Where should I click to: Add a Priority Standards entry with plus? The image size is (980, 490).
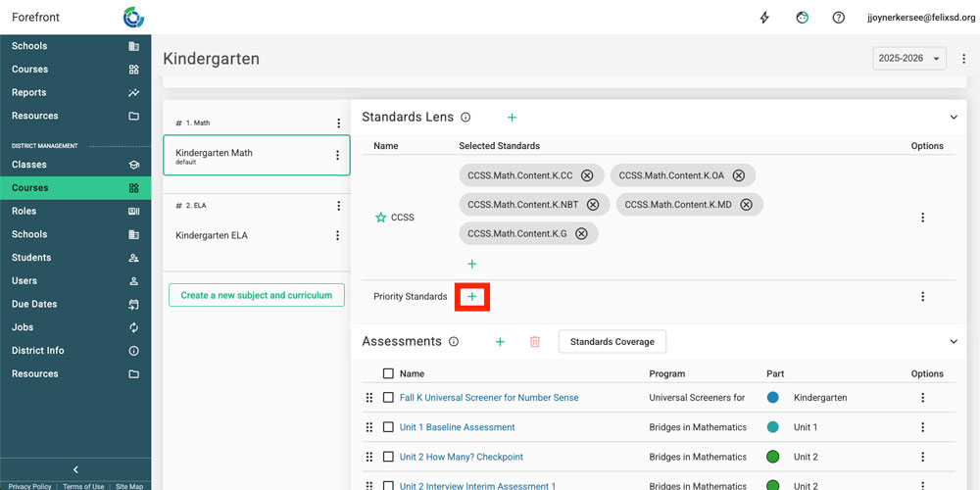(471, 297)
